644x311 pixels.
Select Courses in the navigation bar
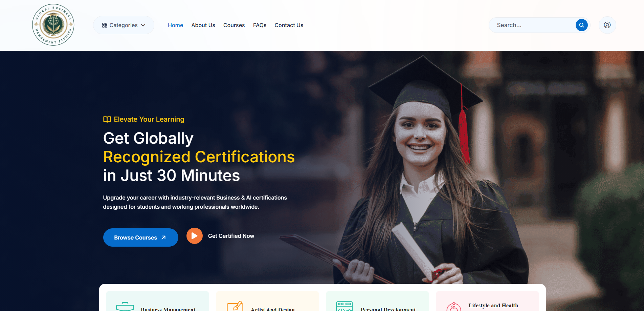234,25
